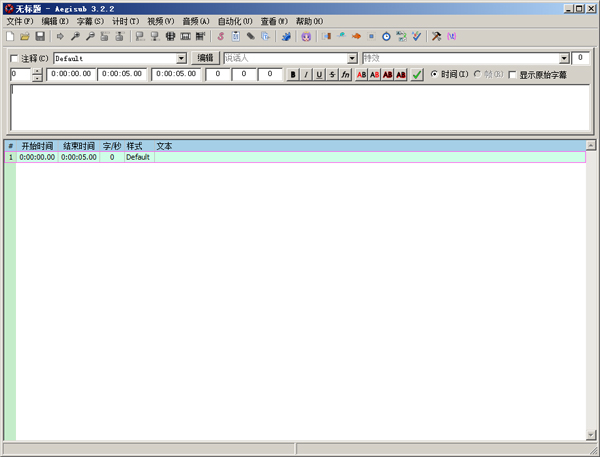Screen dimensions: 600x457
Task: Toggle bold B formatting button
Action: click(293, 74)
